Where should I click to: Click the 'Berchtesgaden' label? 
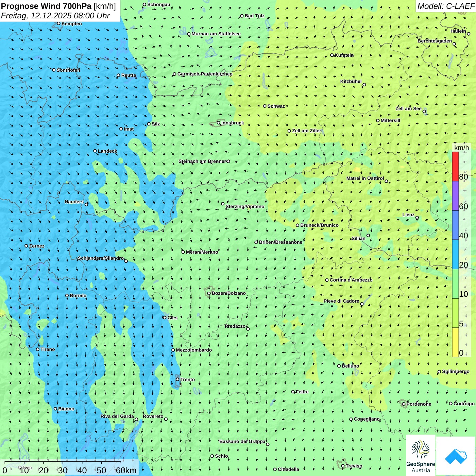click(x=435, y=41)
